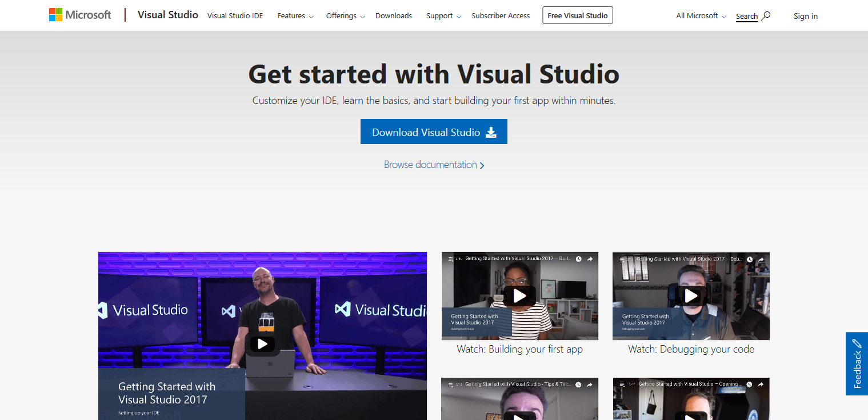Click share arrow on Tips & Tricks video
The width and height of the screenshot is (868, 420).
point(590,385)
